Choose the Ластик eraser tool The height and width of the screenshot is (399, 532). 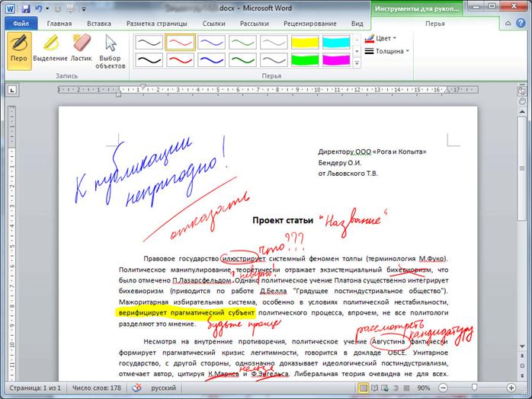pos(81,51)
